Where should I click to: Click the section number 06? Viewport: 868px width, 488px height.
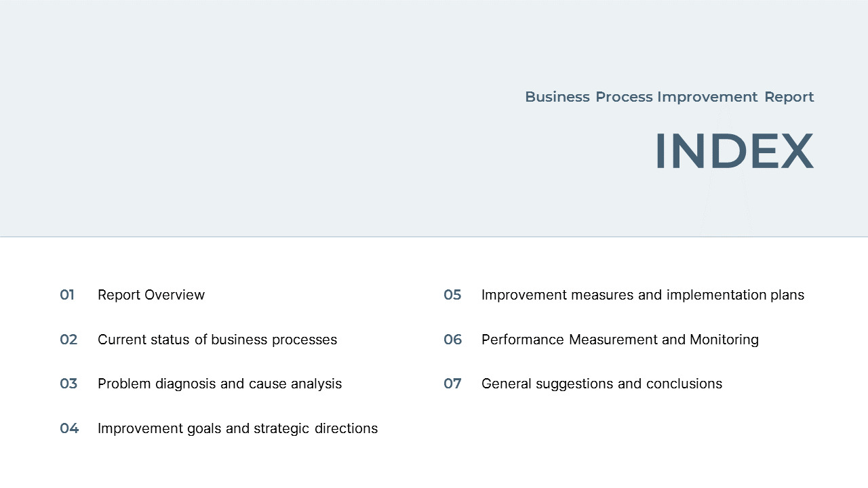tap(452, 340)
